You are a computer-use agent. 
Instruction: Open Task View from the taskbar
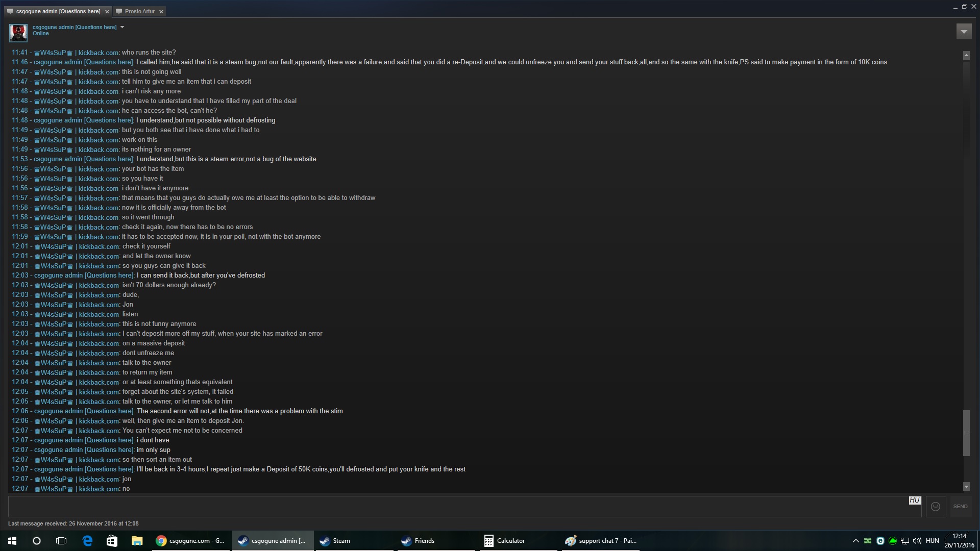point(61,541)
